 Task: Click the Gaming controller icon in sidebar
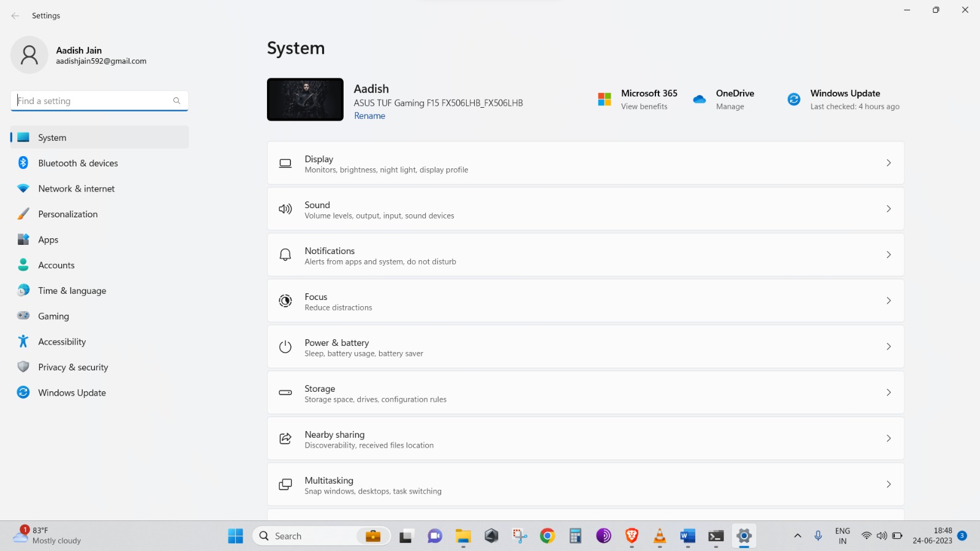[23, 316]
